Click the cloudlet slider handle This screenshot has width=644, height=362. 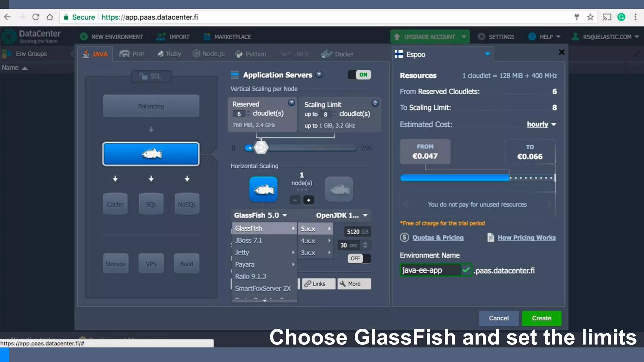point(261,147)
